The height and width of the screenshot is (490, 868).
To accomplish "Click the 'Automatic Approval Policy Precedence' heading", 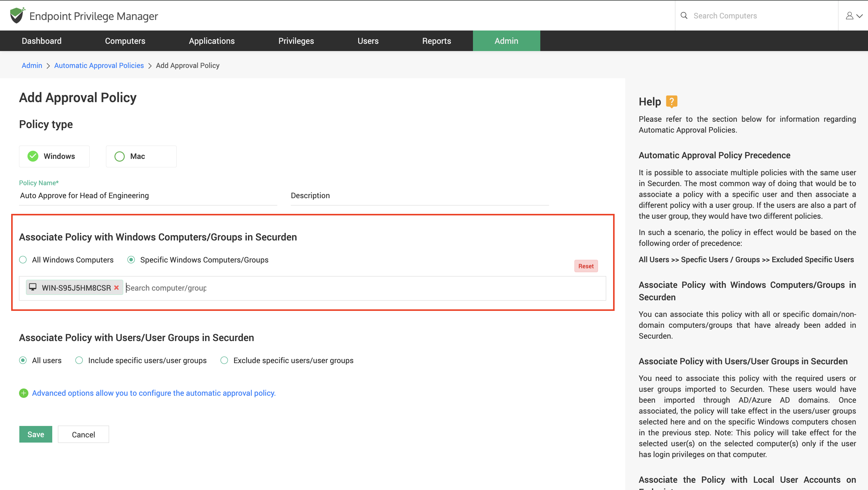I will pos(714,155).
